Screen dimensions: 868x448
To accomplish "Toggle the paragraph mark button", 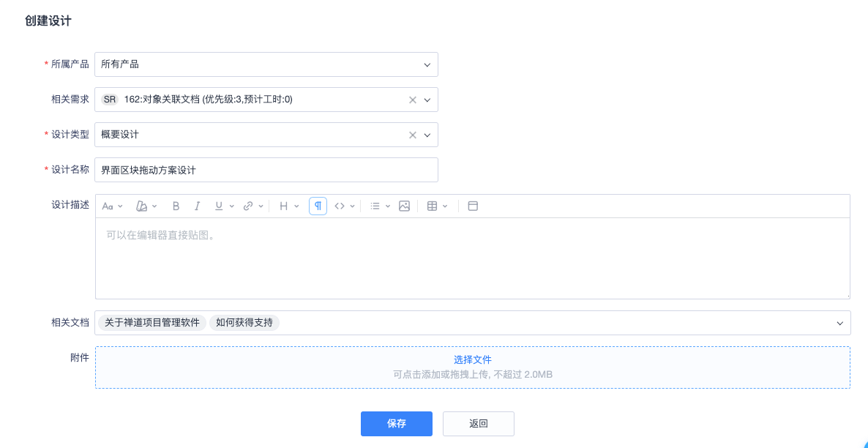I will coord(318,206).
